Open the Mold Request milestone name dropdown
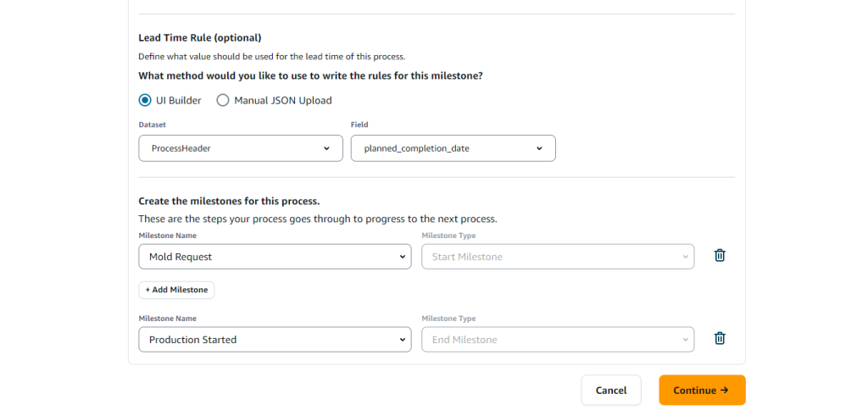This screenshot has width=868, height=416. [x=274, y=257]
